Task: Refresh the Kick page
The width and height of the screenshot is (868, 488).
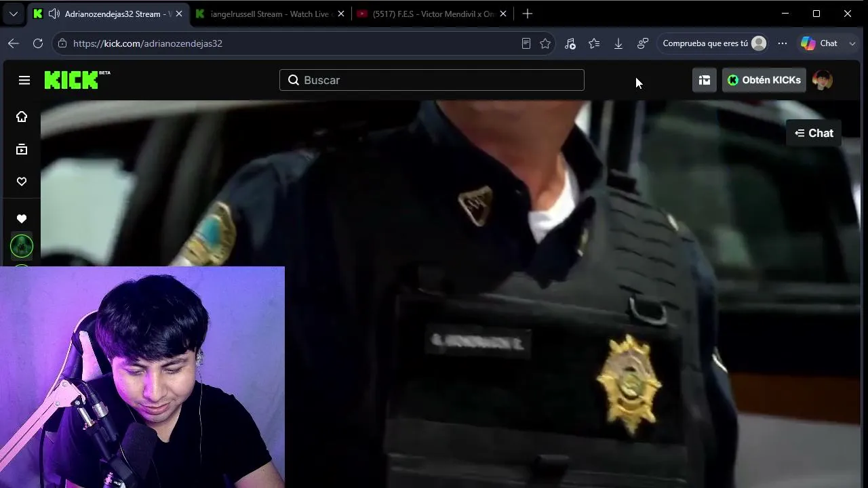Action: click(38, 43)
